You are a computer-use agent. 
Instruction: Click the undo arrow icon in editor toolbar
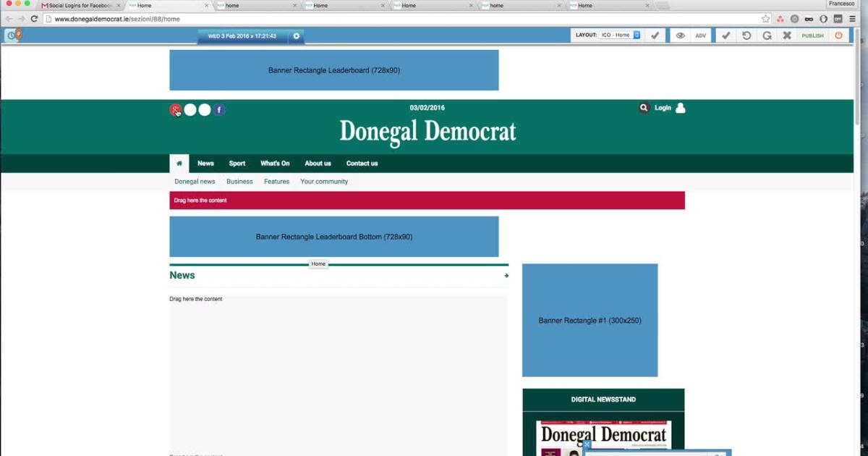click(746, 35)
